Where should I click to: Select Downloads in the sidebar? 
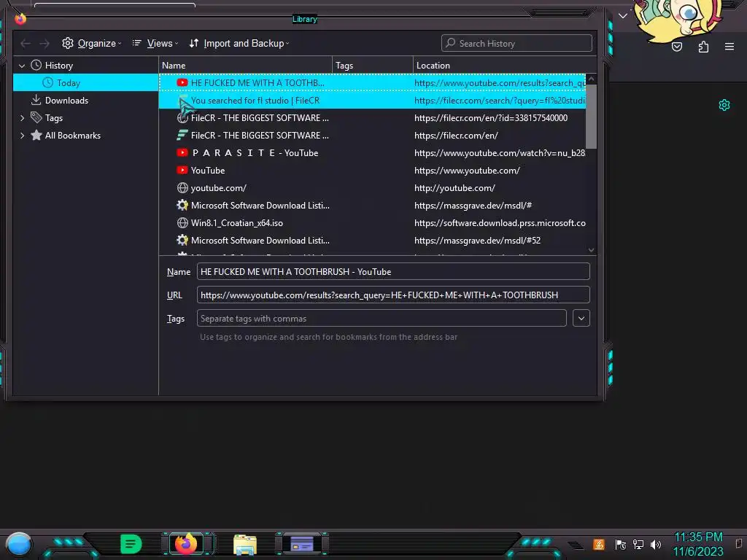click(x=86, y=101)
